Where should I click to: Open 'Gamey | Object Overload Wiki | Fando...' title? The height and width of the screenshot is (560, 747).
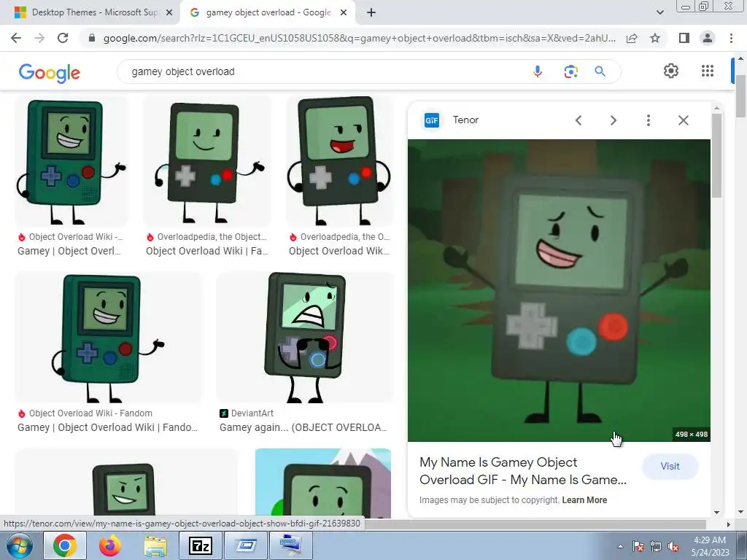107,427
